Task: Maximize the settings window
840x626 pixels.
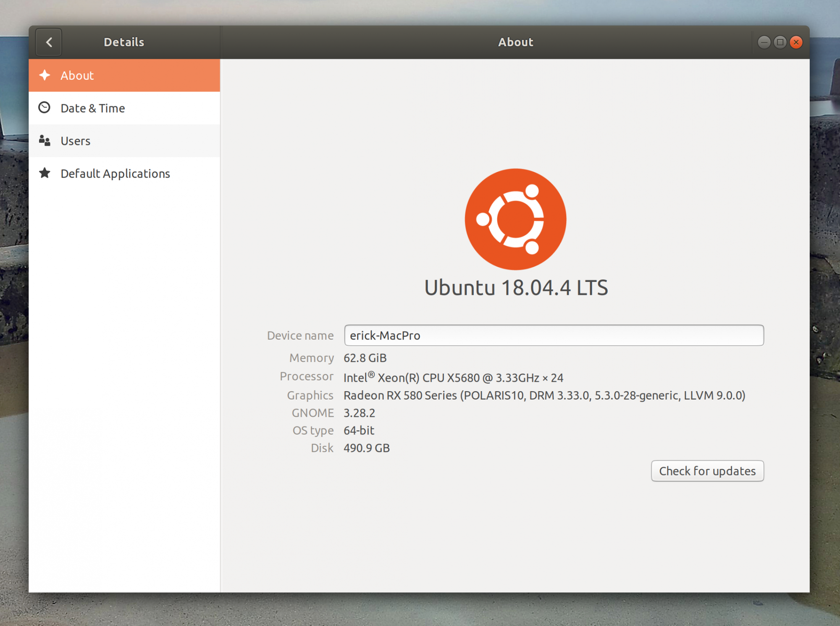Action: click(780, 42)
